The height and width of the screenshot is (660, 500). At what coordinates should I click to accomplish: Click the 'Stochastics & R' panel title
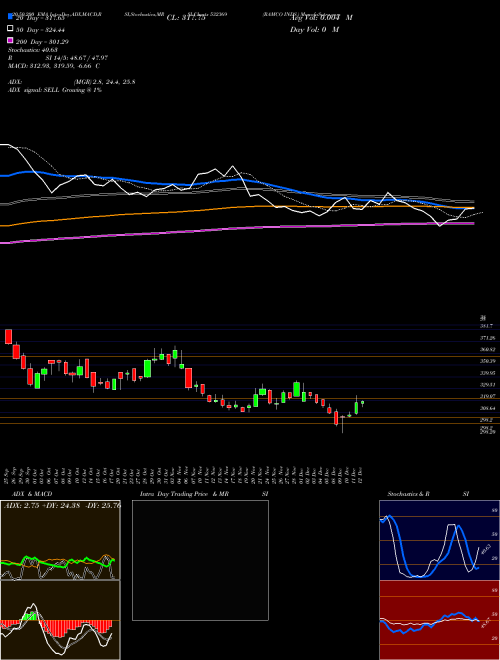(x=409, y=494)
